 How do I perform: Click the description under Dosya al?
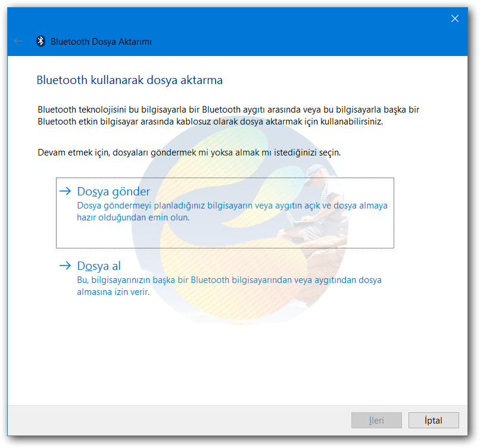(x=229, y=286)
